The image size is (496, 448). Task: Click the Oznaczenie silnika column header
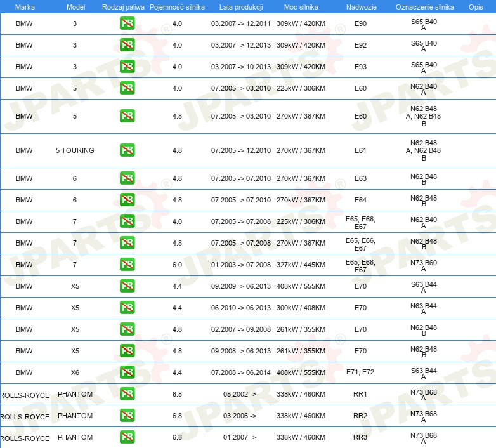click(x=424, y=6)
